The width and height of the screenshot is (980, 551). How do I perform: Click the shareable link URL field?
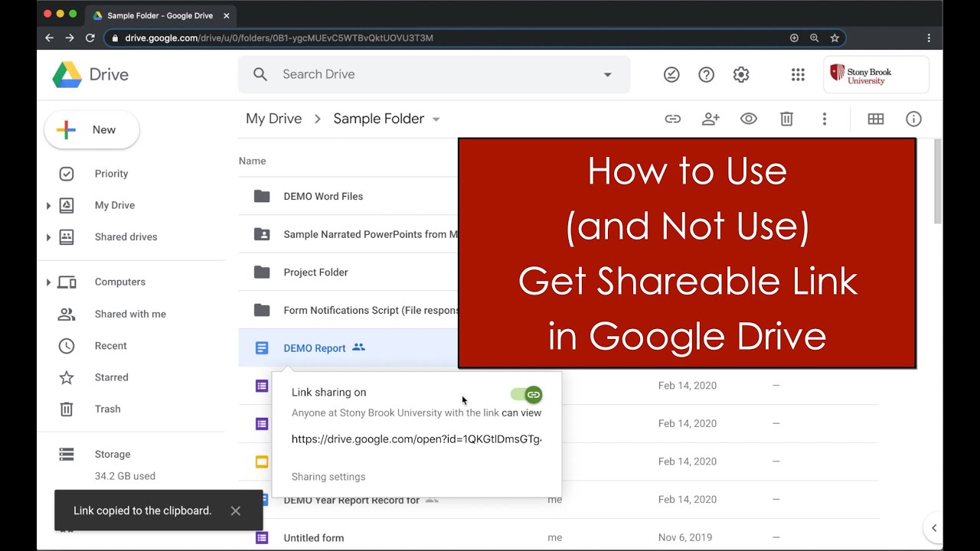416,439
